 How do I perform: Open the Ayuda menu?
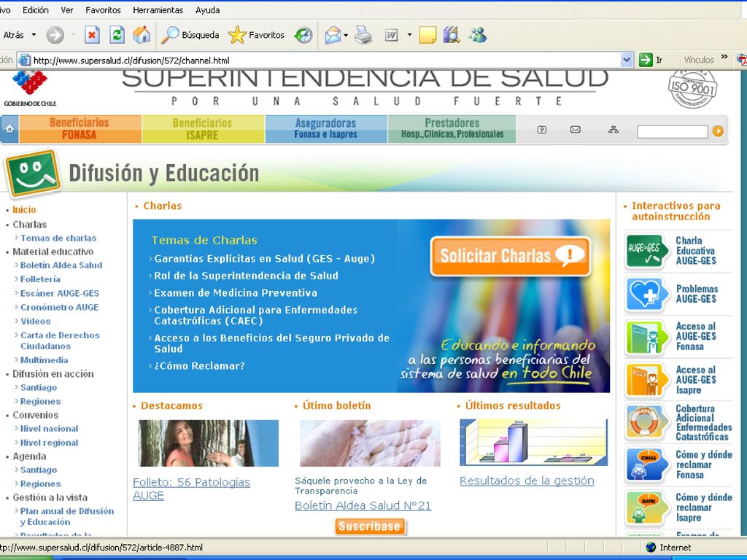pyautogui.click(x=207, y=10)
